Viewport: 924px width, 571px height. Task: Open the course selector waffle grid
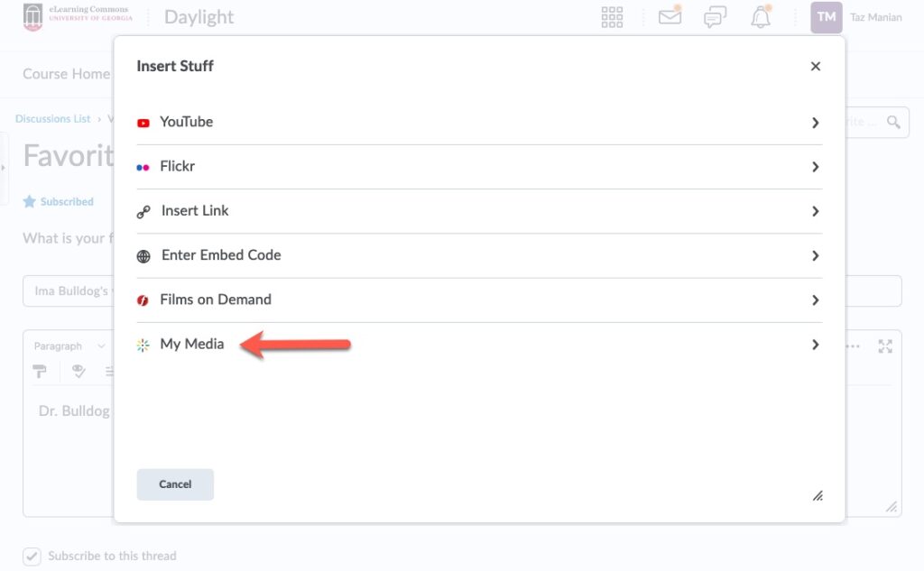coord(612,17)
